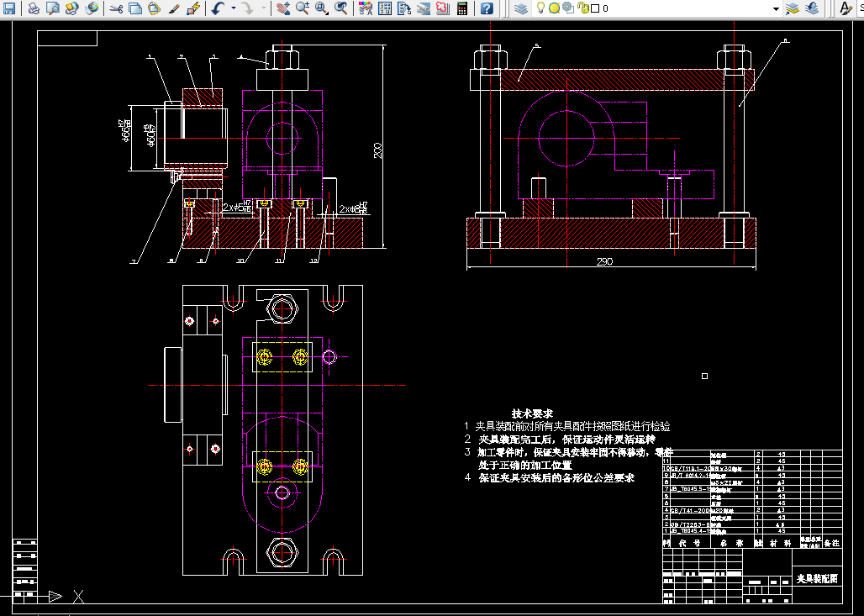
Task: Save the drawing with the floppy disk icon
Action: 9,8
